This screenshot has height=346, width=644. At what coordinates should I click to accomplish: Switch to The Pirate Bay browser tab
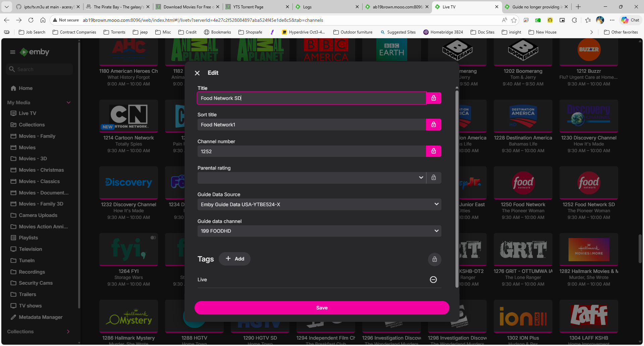tap(117, 7)
